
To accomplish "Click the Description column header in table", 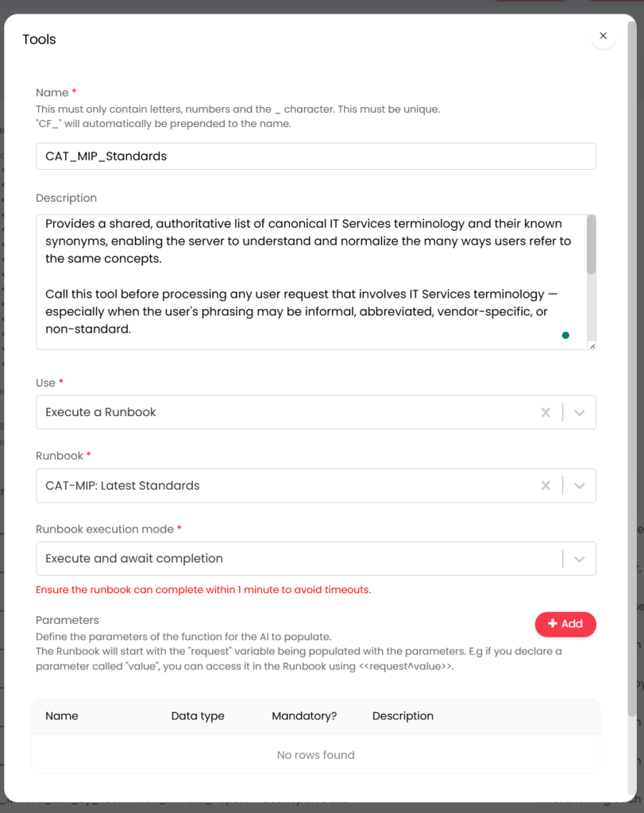I will click(403, 716).
